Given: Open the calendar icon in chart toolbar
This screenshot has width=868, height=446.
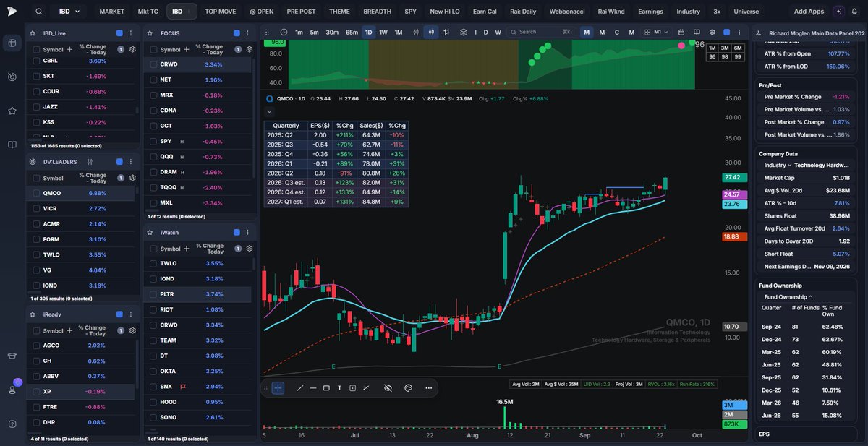Looking at the screenshot, I should pos(681,32).
